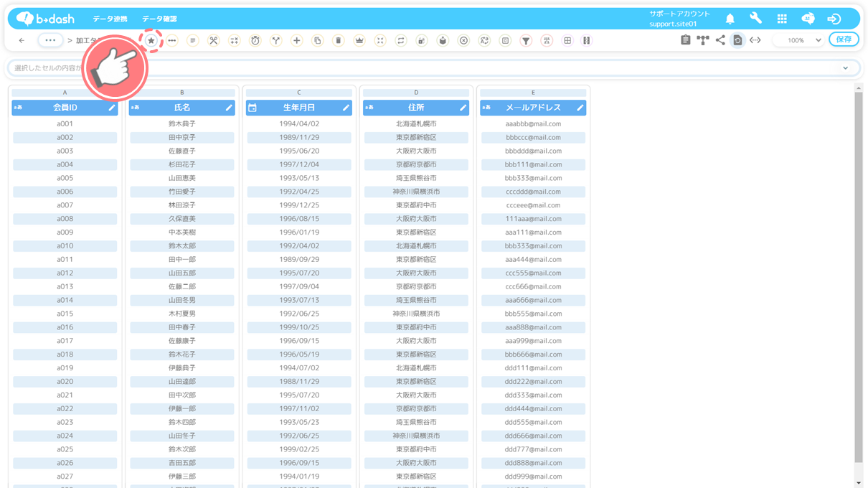Select the birthdate cell 1999/12/25

click(x=299, y=205)
